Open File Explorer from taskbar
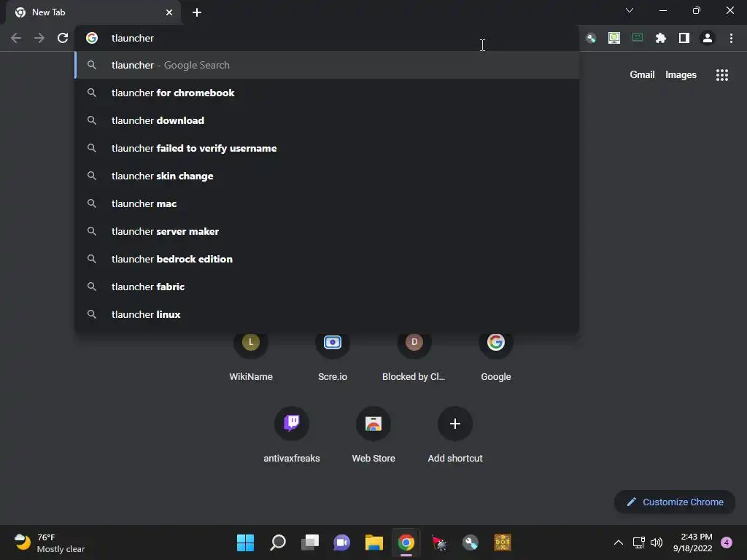Viewport: 747px width, 560px height. (x=374, y=542)
